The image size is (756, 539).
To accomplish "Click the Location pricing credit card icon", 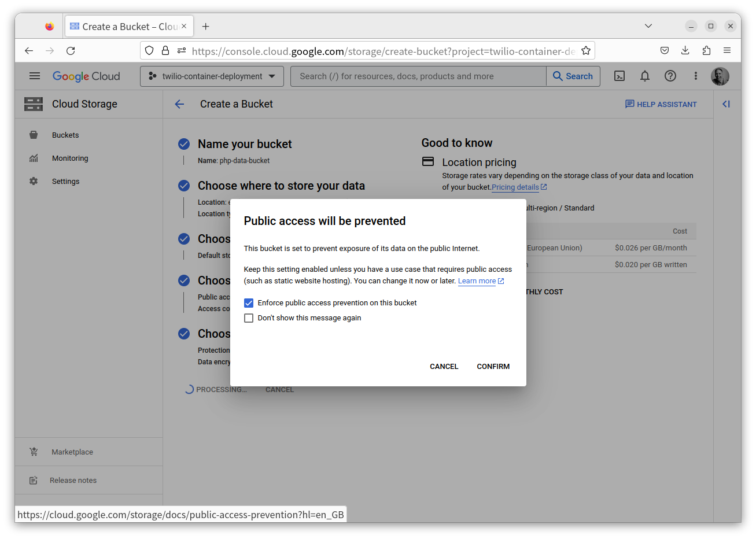I will 428,162.
